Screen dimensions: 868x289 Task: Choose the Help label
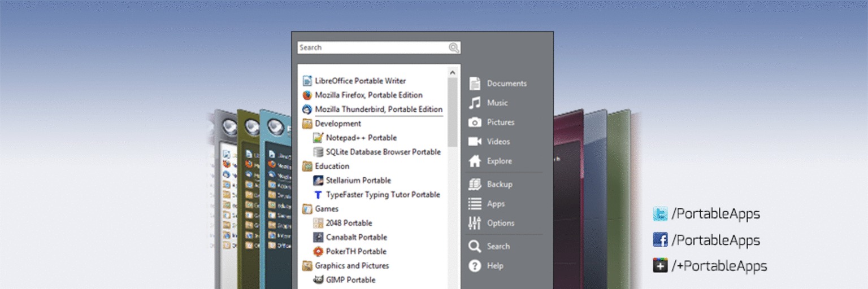point(495,266)
